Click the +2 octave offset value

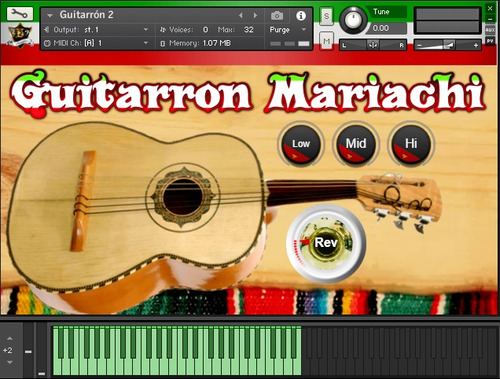coord(8,350)
